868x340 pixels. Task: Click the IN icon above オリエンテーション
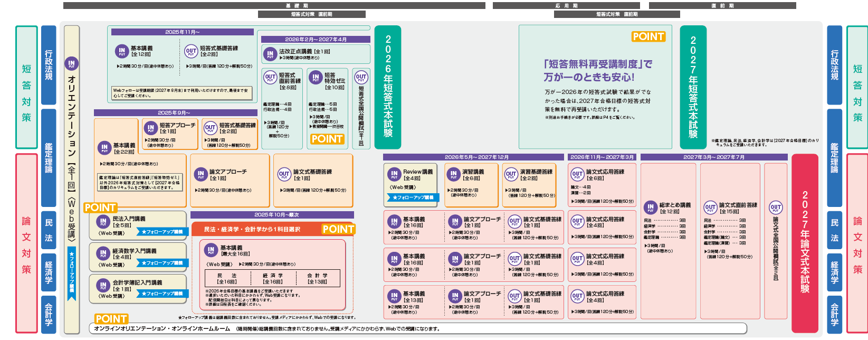[x=71, y=64]
